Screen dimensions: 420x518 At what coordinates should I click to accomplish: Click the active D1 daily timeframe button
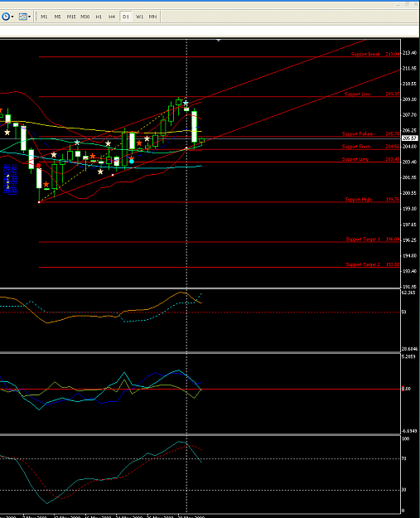tap(125, 17)
